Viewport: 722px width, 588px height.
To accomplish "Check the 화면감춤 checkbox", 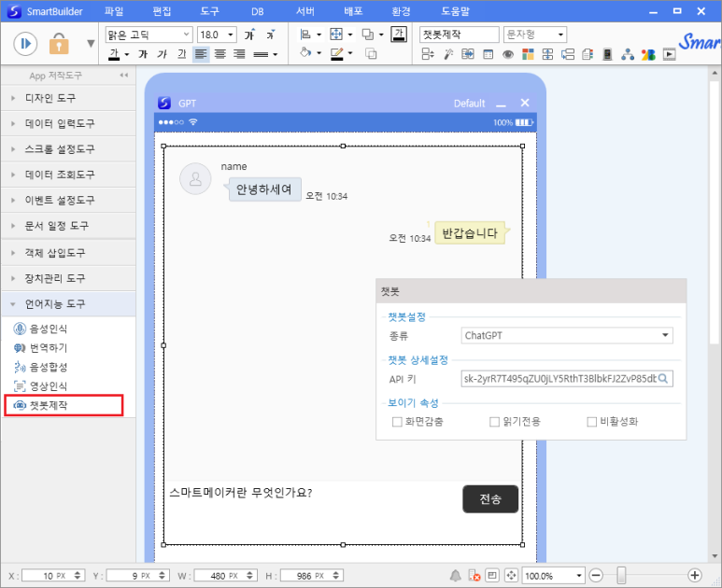I will (x=397, y=422).
